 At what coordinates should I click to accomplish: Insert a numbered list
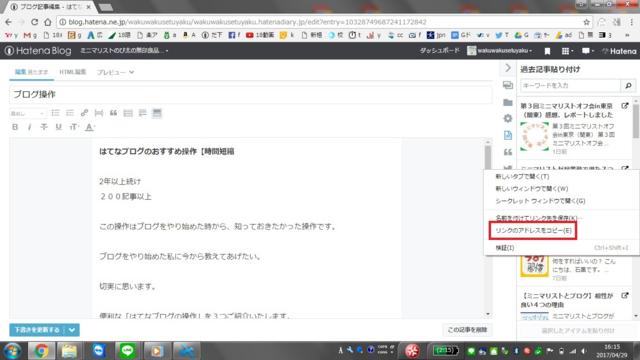[x=70, y=113]
